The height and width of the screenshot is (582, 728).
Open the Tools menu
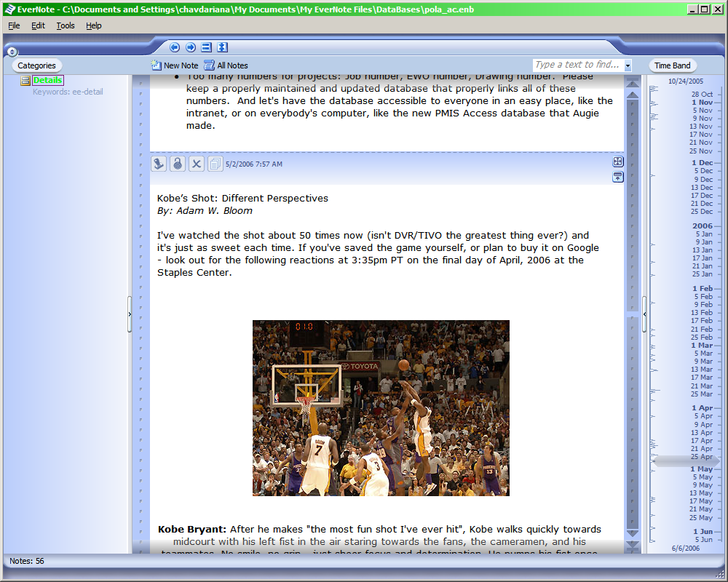(x=66, y=25)
